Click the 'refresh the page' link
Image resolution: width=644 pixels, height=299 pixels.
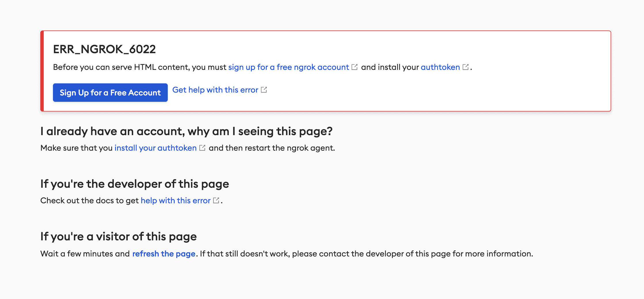164,254
